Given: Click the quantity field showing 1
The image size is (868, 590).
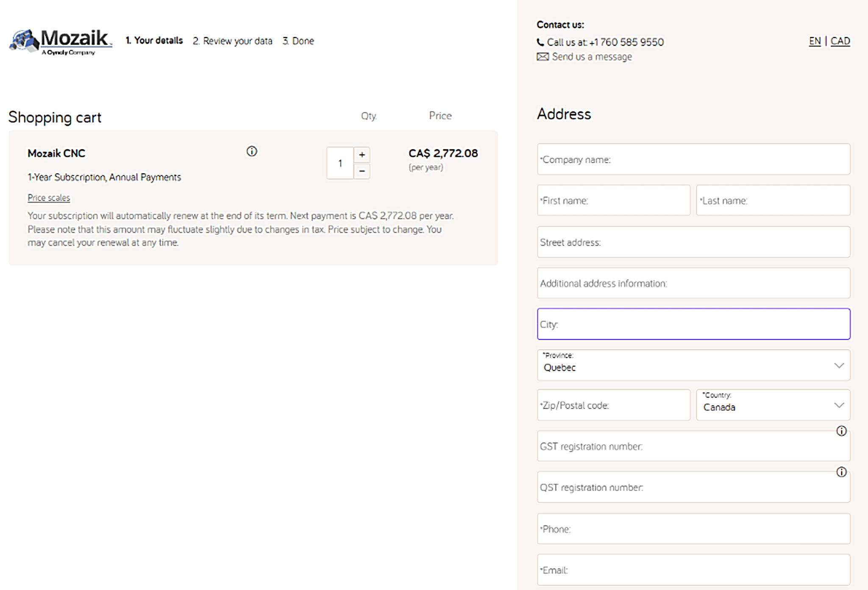Looking at the screenshot, I should pyautogui.click(x=340, y=163).
